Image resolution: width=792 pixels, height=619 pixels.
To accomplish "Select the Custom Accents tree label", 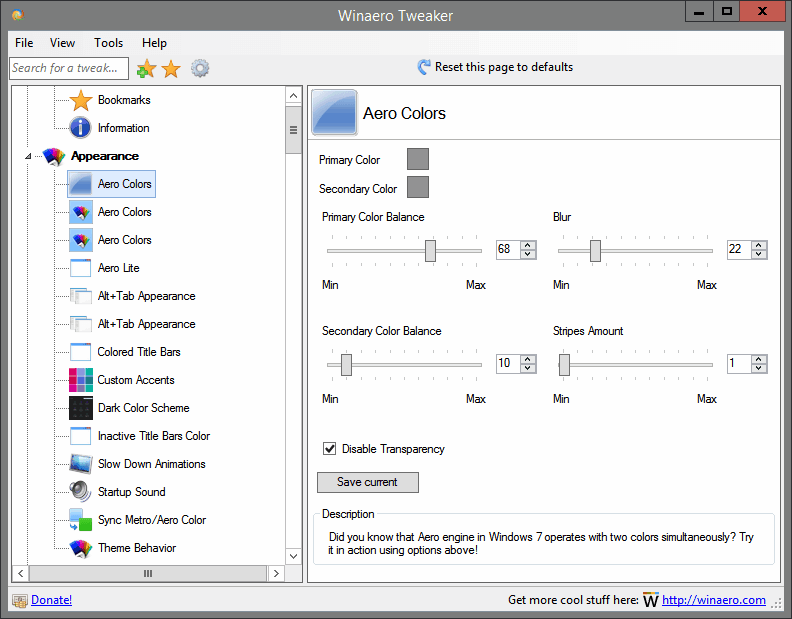I will (136, 380).
